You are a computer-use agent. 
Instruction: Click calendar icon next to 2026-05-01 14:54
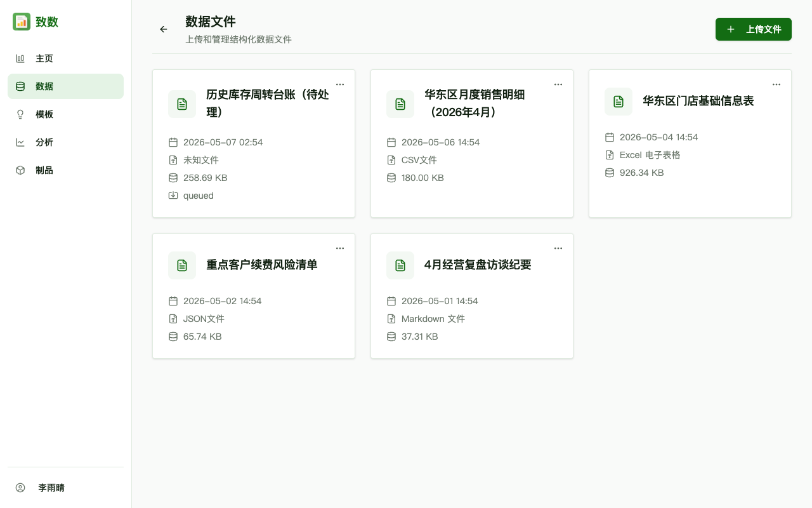tap(391, 301)
